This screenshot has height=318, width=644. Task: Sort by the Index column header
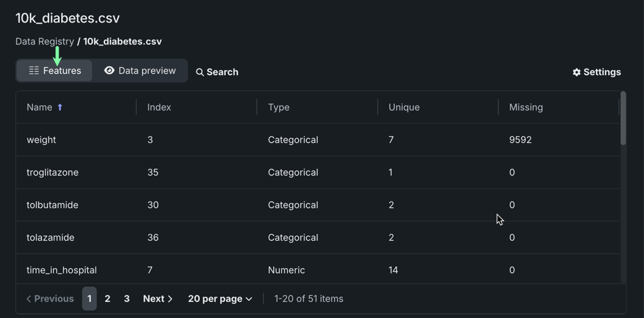160,107
